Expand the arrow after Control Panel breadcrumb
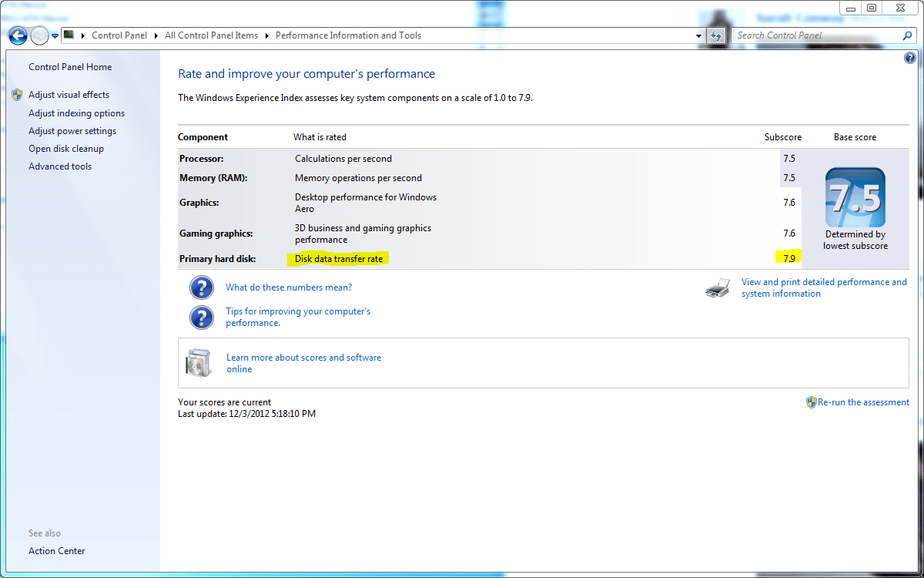Viewport: 924px width, 578px height. click(157, 35)
